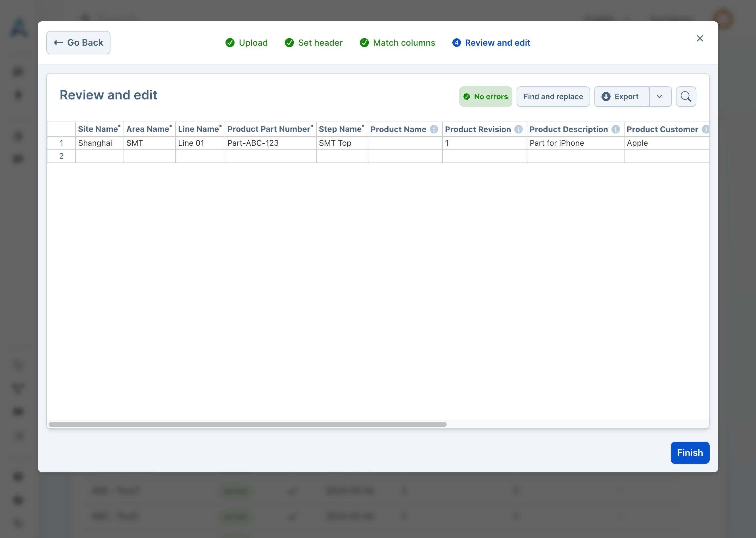The height and width of the screenshot is (538, 756).
Task: Click the No errors status badge
Action: [485, 97]
